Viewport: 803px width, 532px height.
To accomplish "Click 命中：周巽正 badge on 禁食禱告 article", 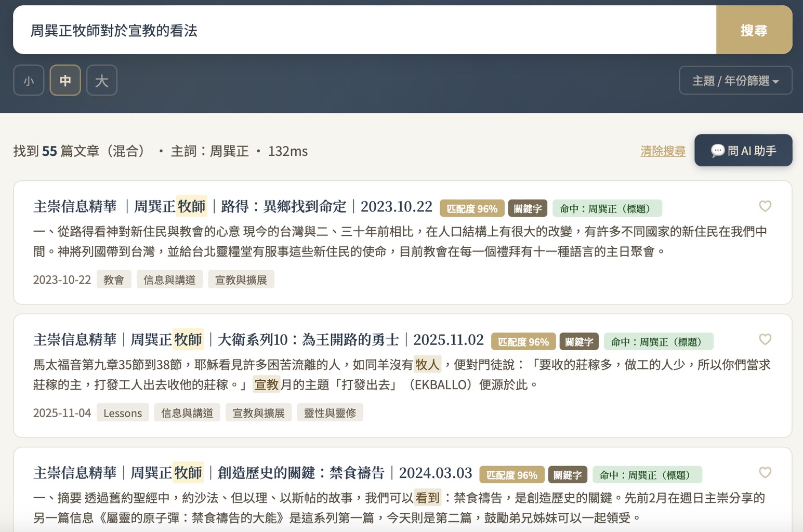I will tap(647, 474).
